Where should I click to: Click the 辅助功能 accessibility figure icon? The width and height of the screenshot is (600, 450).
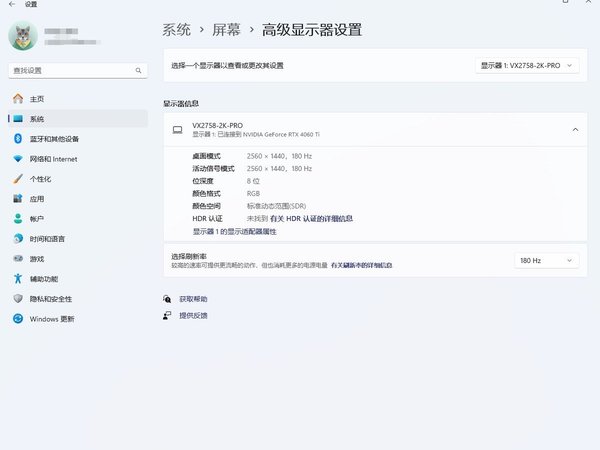(x=18, y=279)
